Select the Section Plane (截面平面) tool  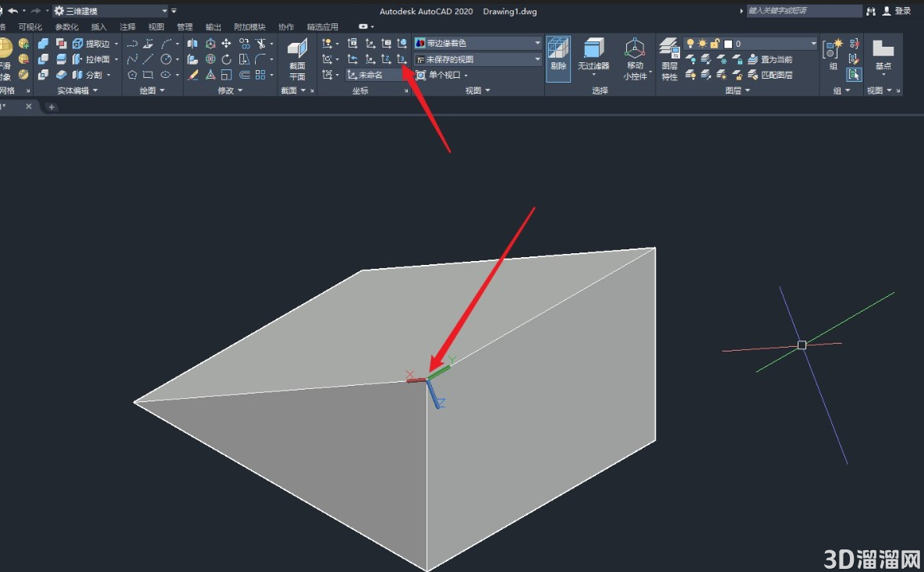click(298, 59)
